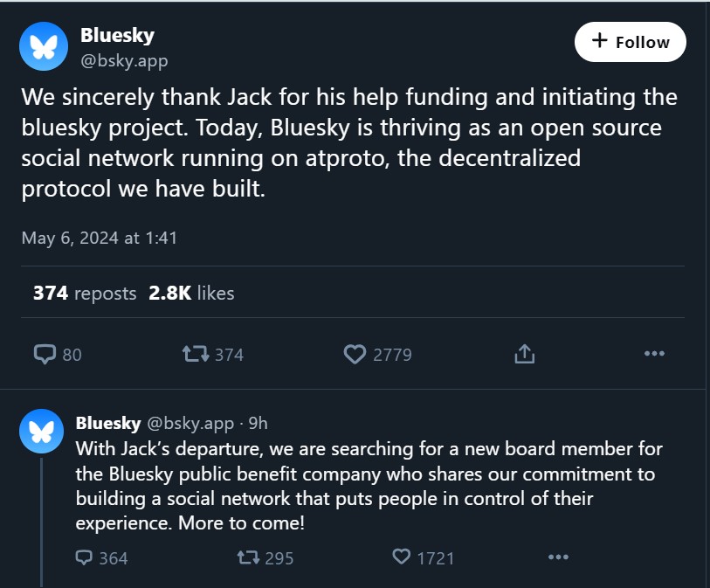Open the 374 reposts list
This screenshot has height=588, width=710.
85,293
